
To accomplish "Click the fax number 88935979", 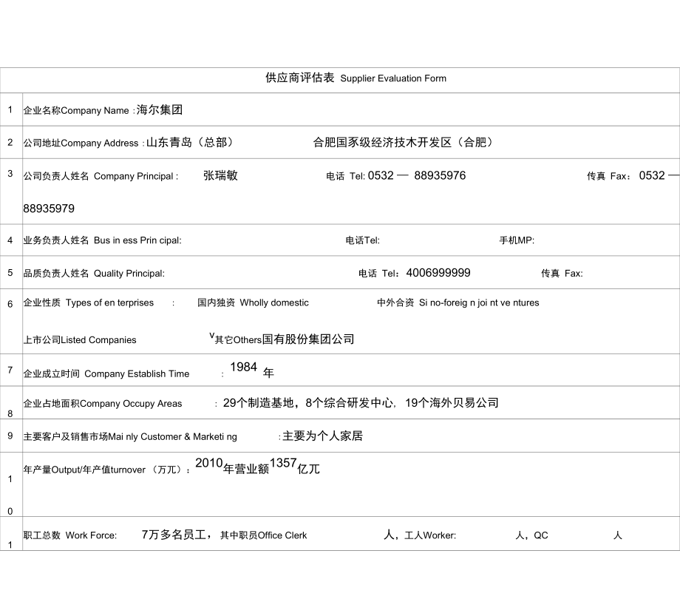I will click(x=49, y=209).
